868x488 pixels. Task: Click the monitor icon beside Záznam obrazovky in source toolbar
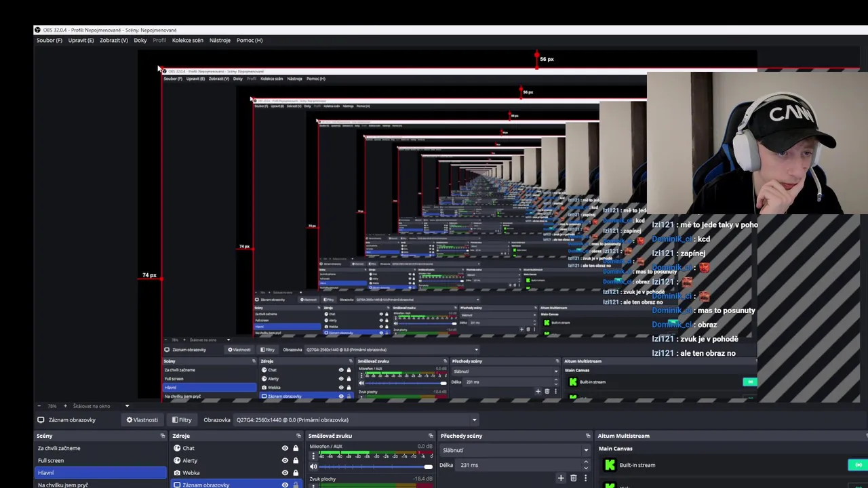41,420
